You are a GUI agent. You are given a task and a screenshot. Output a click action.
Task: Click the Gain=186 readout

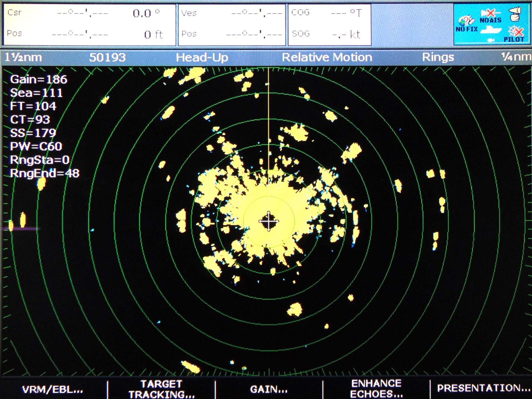(39, 79)
